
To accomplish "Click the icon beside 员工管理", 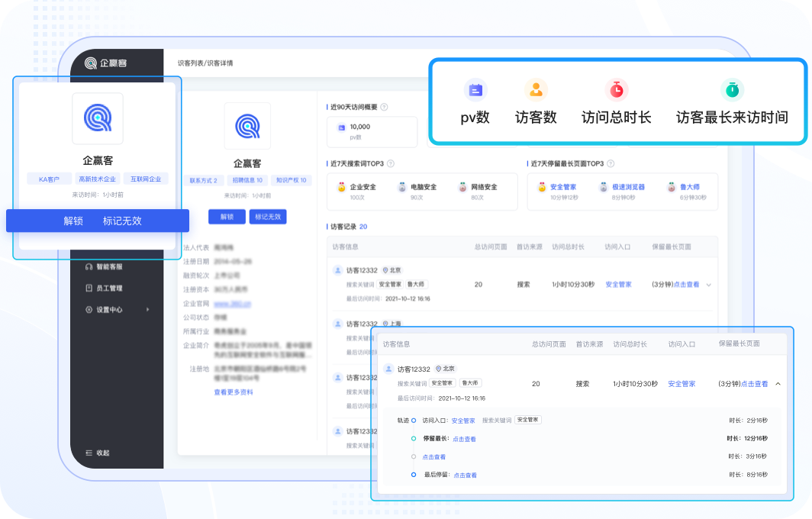I will tap(89, 288).
